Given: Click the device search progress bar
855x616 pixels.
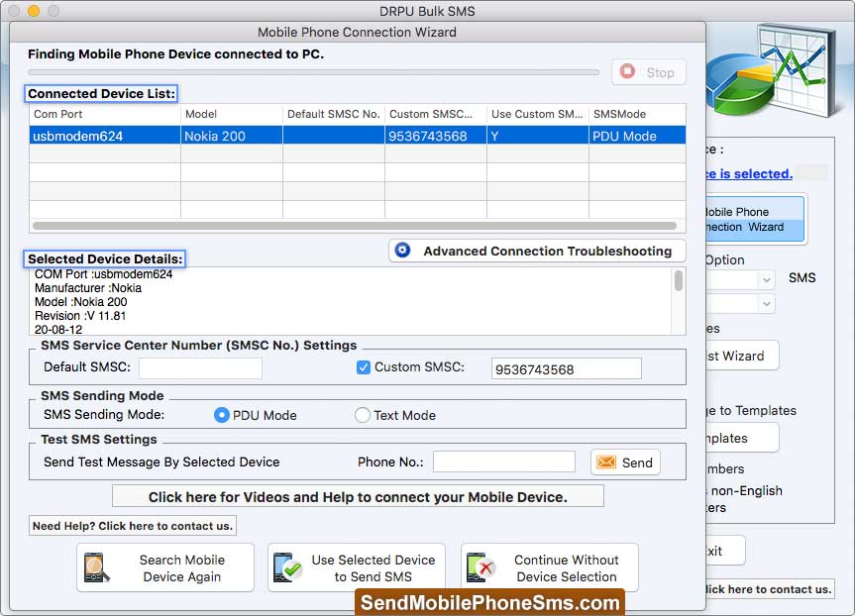Looking at the screenshot, I should pos(313,72).
